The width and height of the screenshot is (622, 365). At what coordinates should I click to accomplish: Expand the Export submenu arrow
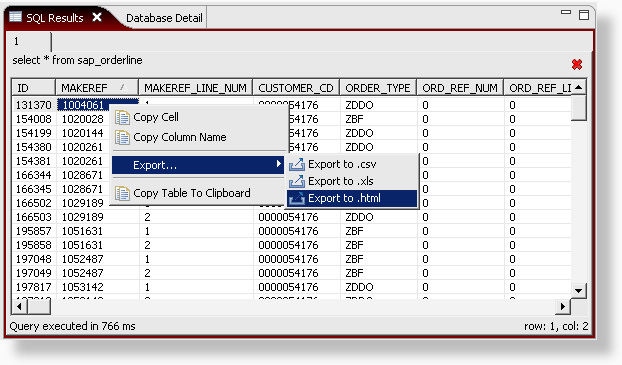click(279, 164)
